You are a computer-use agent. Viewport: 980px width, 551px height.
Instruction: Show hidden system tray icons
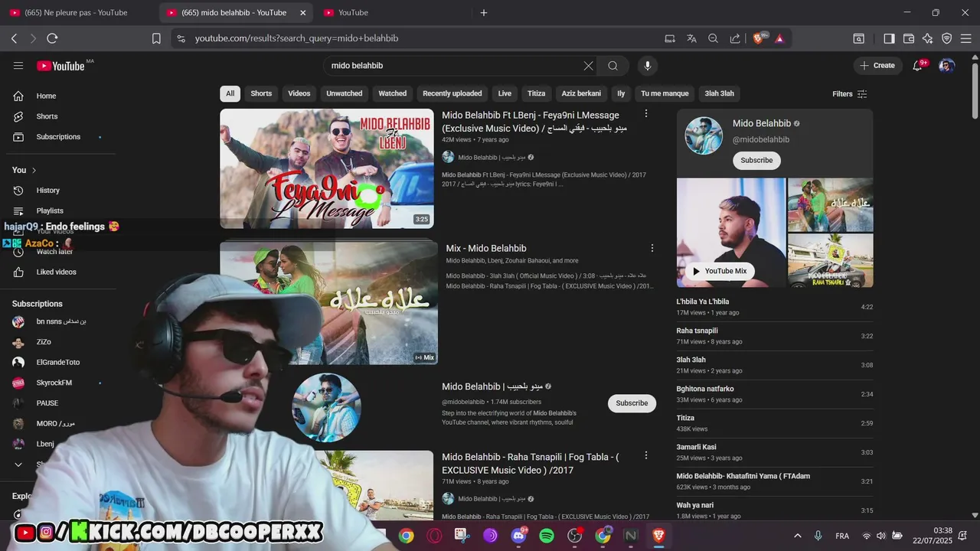797,536
